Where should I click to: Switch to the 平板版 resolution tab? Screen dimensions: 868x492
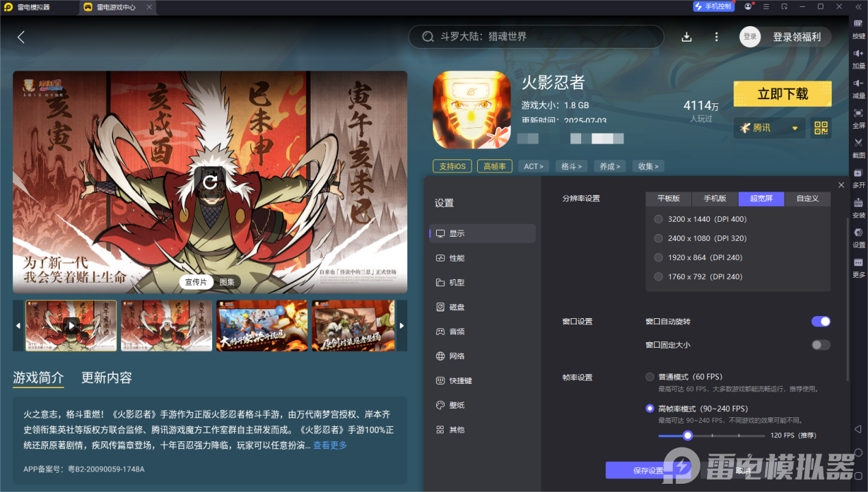pos(669,198)
